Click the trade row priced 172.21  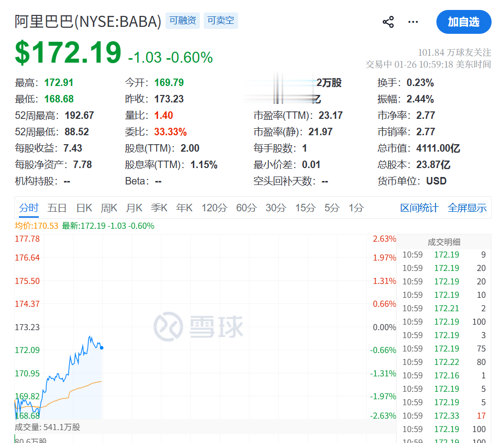point(444,308)
